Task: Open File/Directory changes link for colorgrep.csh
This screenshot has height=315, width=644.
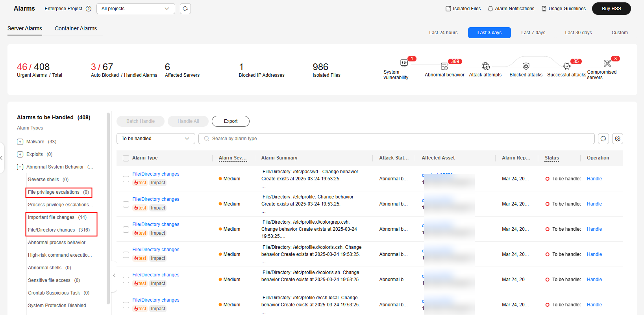Action: (156, 224)
